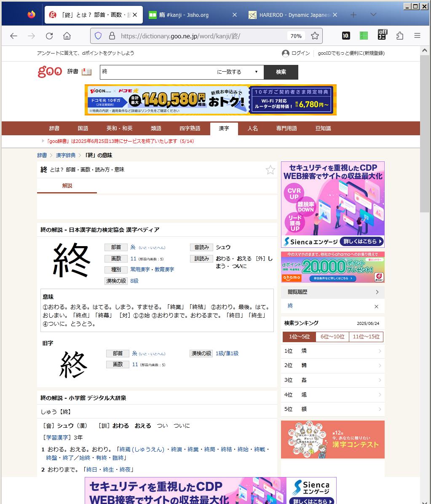Switch to the 11位〜15位 ranking tab
The height and width of the screenshot is (504, 431).
366,337
